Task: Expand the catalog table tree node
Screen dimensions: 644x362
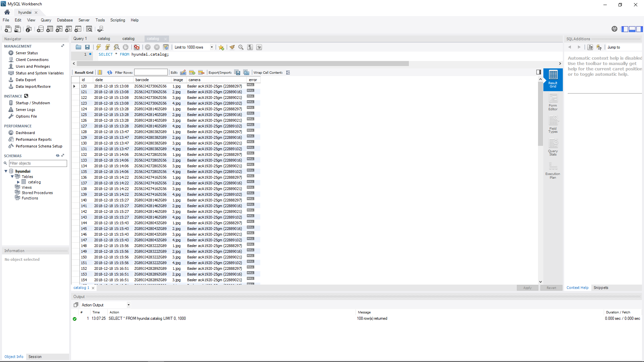Action: point(18,182)
